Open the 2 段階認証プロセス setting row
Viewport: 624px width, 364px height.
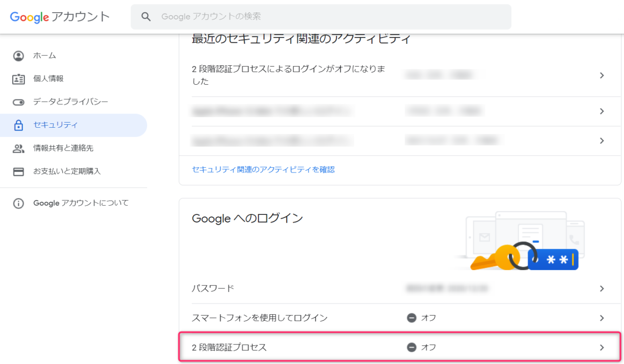[x=400, y=347]
